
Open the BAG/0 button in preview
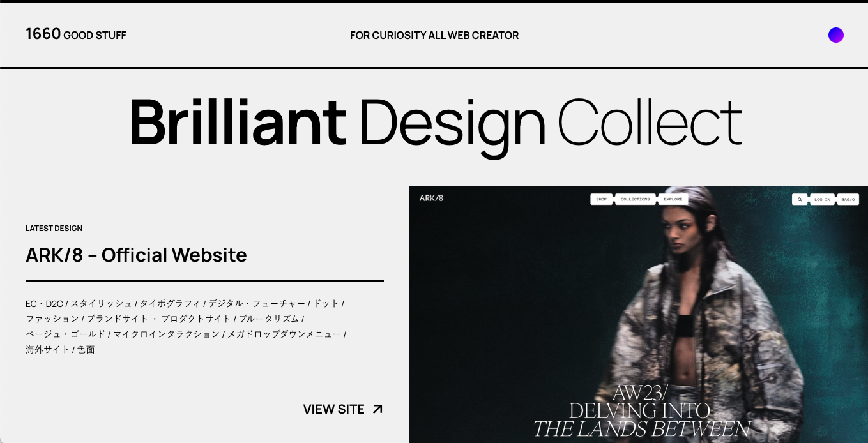(848, 199)
